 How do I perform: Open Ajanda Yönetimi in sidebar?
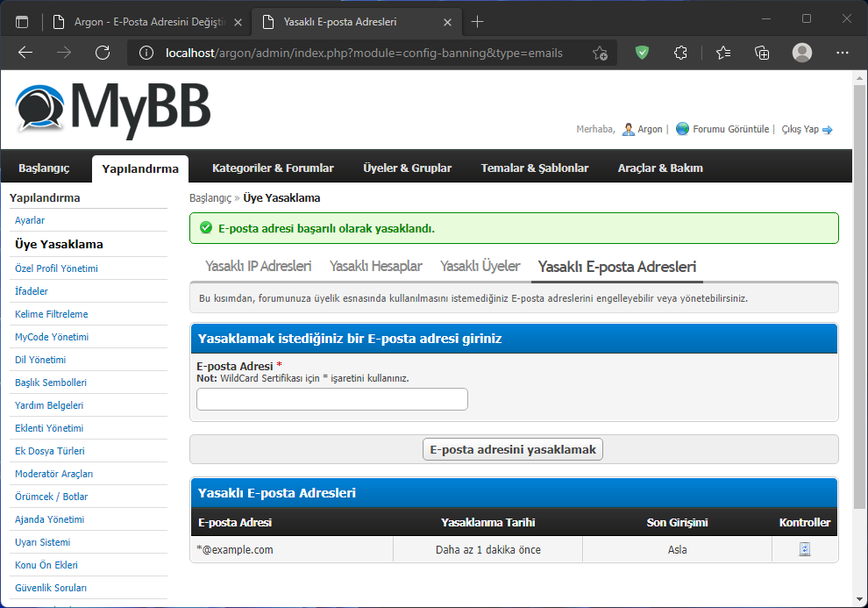click(50, 519)
